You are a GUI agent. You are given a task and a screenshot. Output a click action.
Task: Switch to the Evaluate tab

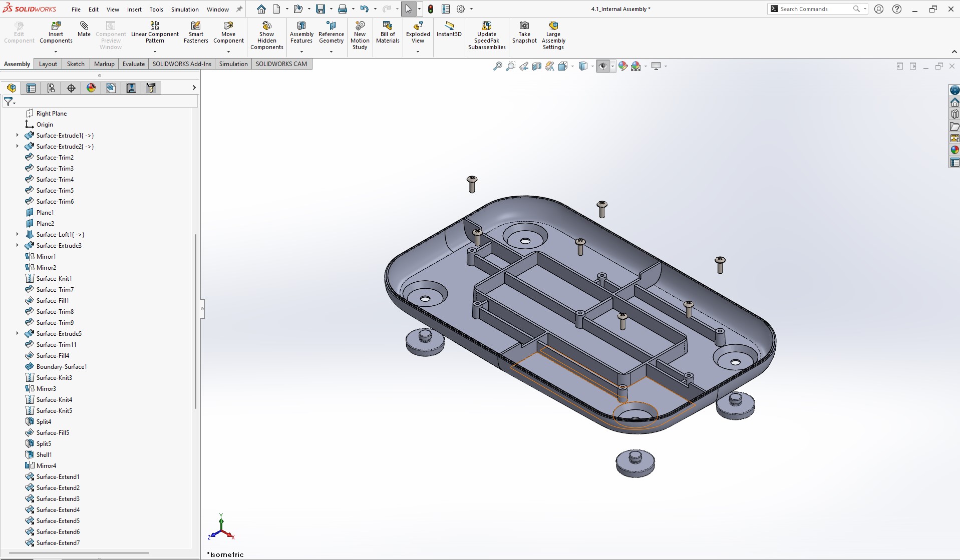coord(134,64)
